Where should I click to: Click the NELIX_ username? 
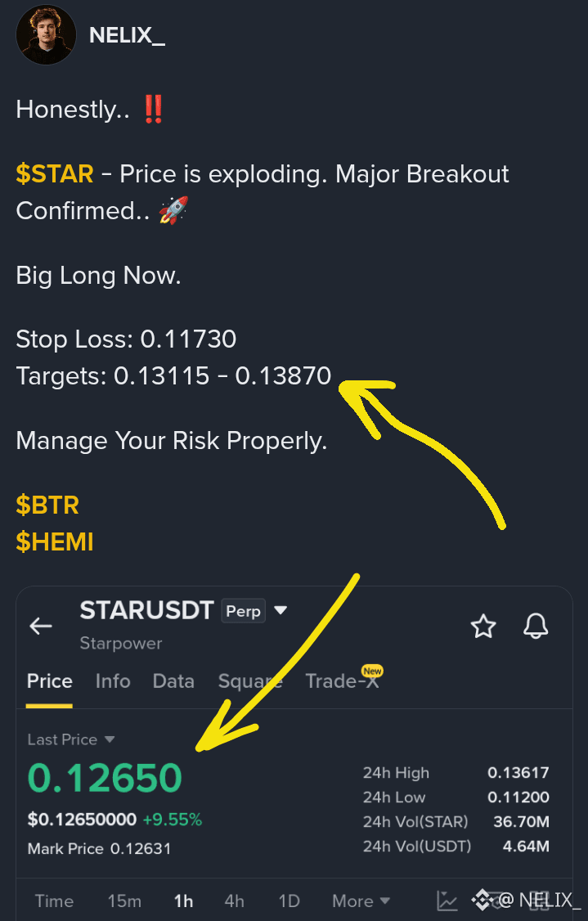point(127,35)
